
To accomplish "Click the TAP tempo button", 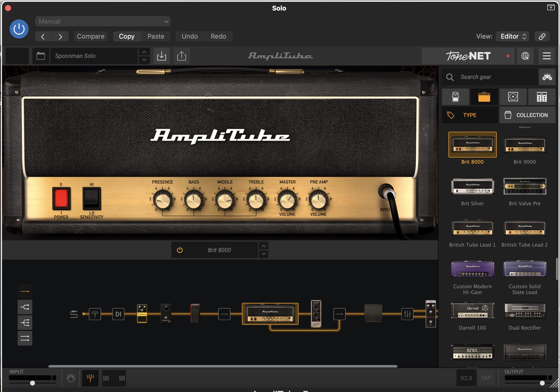I will tap(486, 378).
